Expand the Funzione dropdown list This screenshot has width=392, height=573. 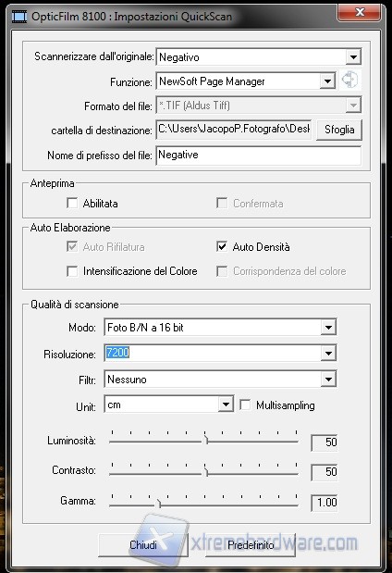(x=327, y=81)
